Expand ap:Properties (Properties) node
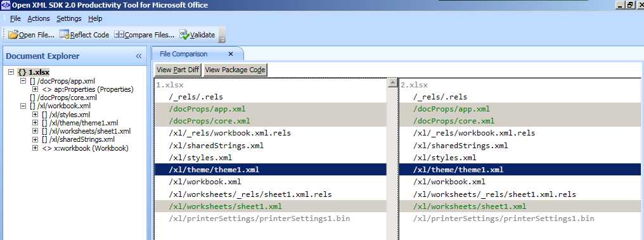 point(35,89)
